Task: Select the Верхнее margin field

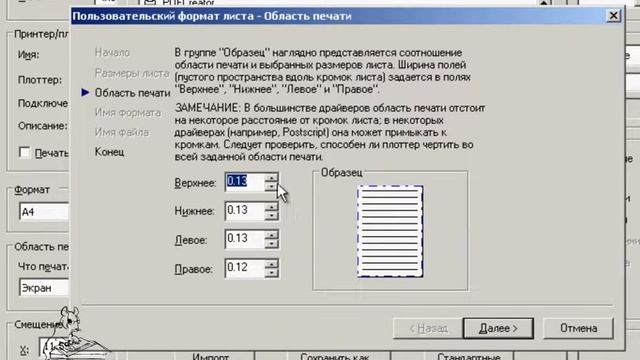Action: click(244, 182)
